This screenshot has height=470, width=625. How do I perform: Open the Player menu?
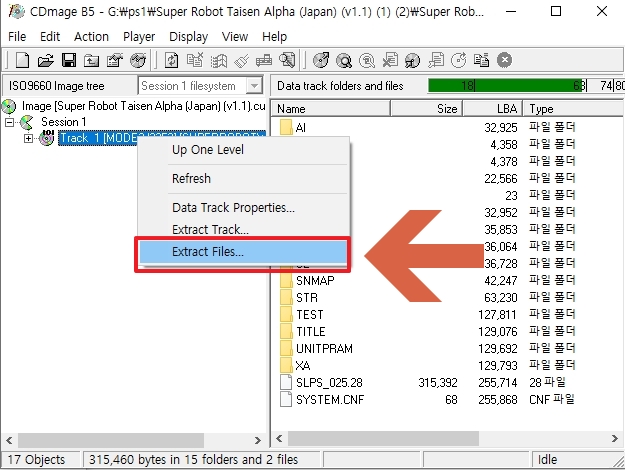(139, 37)
